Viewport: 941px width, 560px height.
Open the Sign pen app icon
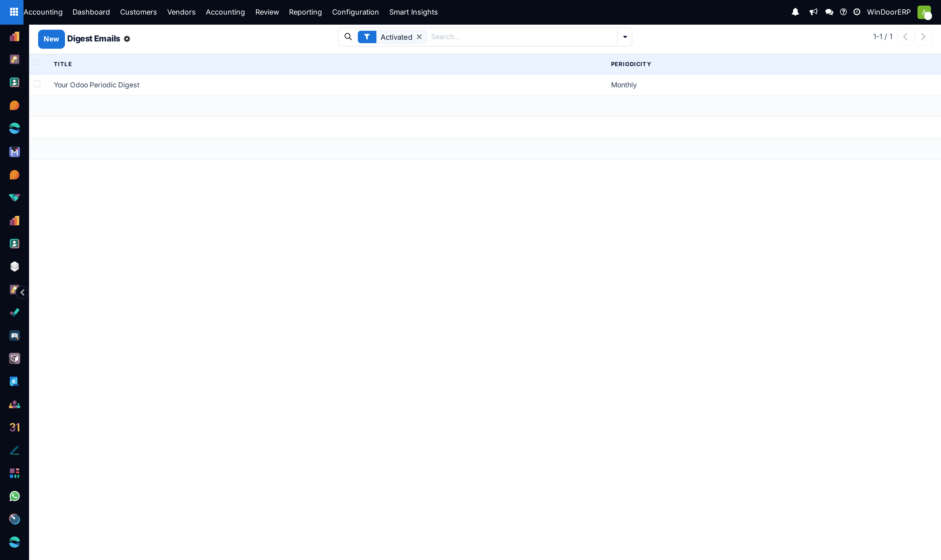click(x=14, y=450)
